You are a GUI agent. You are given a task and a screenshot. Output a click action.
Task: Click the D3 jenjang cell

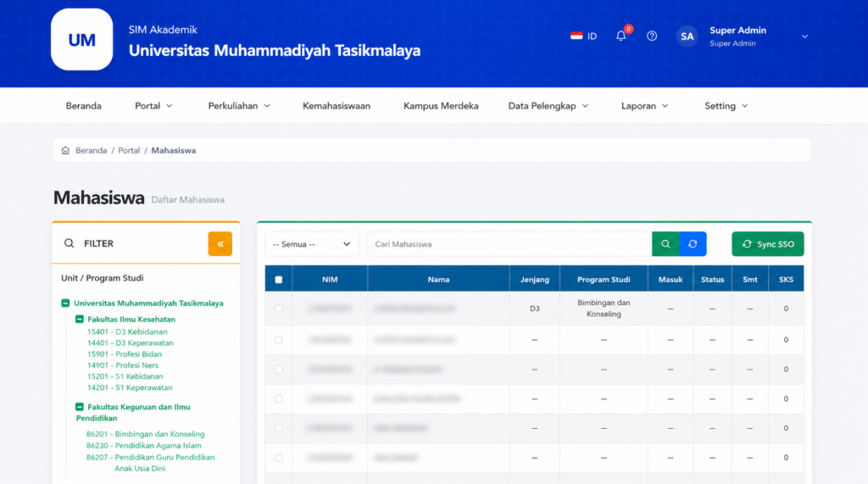[535, 309]
